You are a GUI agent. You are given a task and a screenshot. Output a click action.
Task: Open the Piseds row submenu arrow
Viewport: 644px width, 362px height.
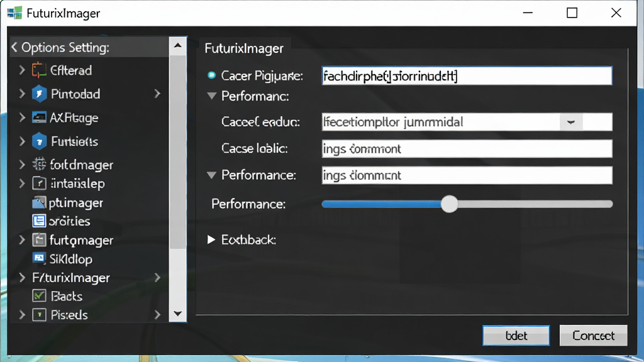coord(157,315)
